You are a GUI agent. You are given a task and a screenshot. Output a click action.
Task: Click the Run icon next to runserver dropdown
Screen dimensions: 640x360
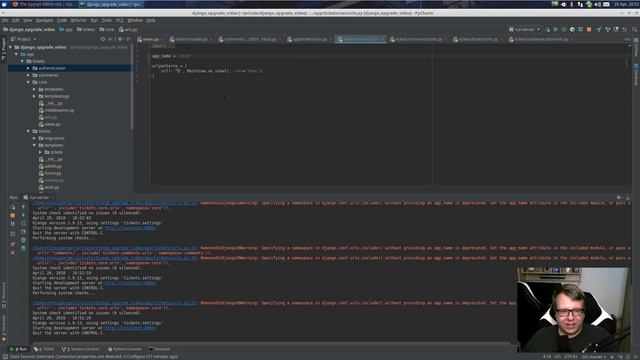547,29
